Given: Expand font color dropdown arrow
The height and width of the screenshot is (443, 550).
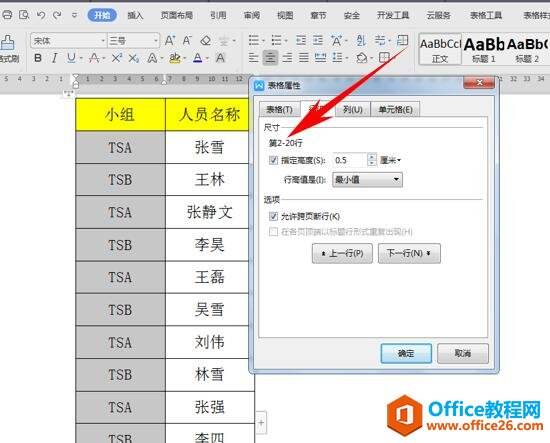Looking at the screenshot, I should pyautogui.click(x=207, y=59).
